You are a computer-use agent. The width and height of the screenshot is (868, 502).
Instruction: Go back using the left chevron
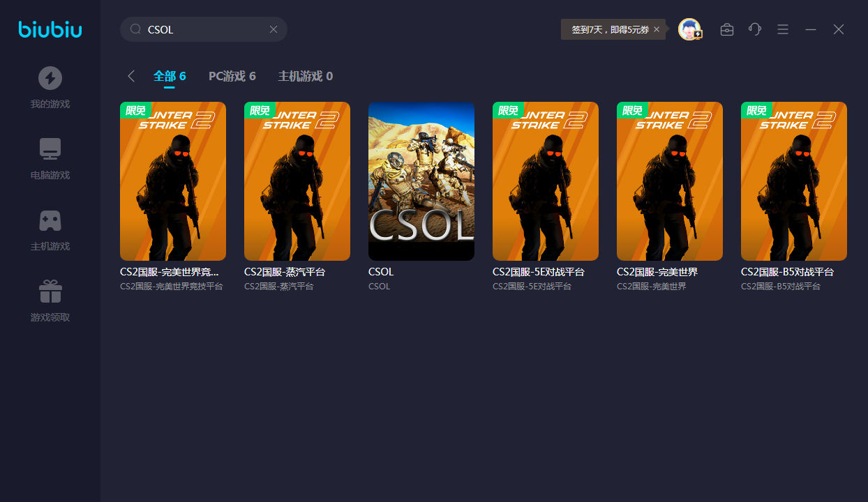tap(131, 76)
